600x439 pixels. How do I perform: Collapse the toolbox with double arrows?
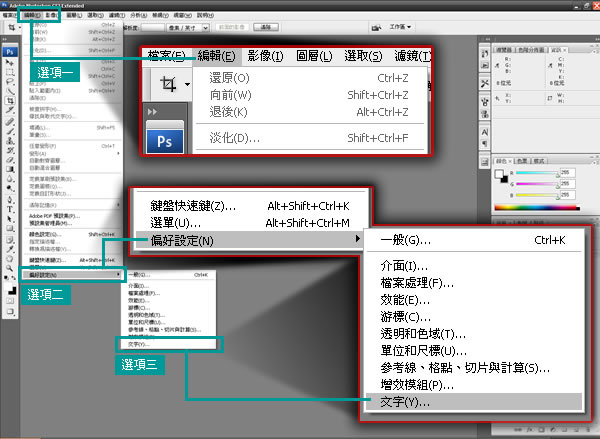click(5, 39)
